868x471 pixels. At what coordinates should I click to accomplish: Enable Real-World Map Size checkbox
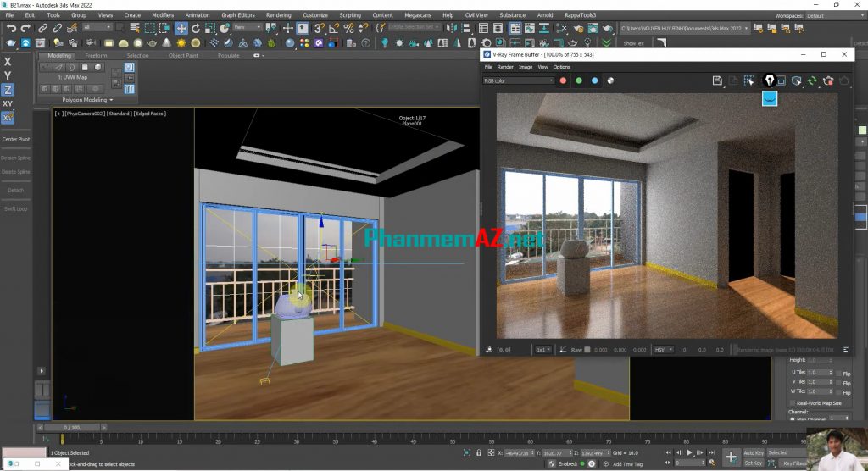pyautogui.click(x=793, y=403)
